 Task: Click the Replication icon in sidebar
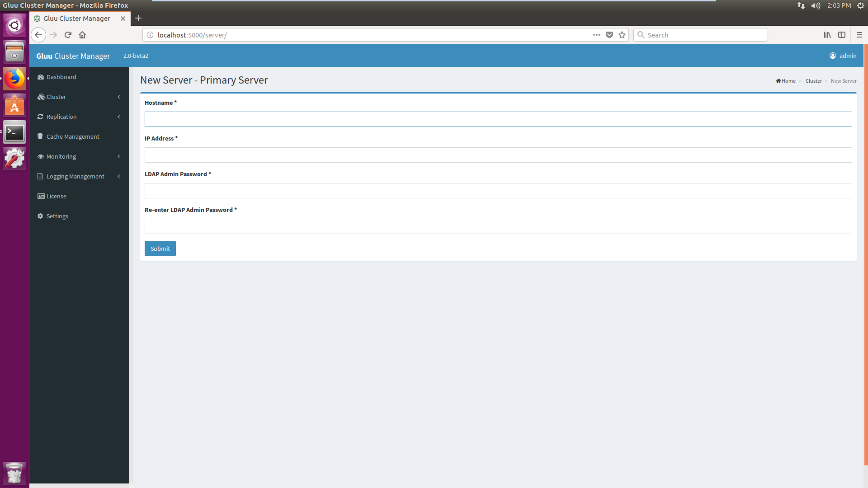(x=41, y=116)
